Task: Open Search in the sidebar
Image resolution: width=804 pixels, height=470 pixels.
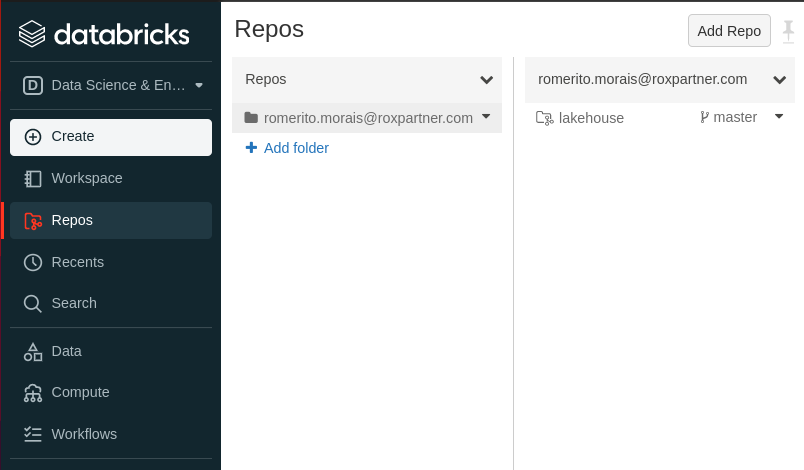Action: point(111,303)
